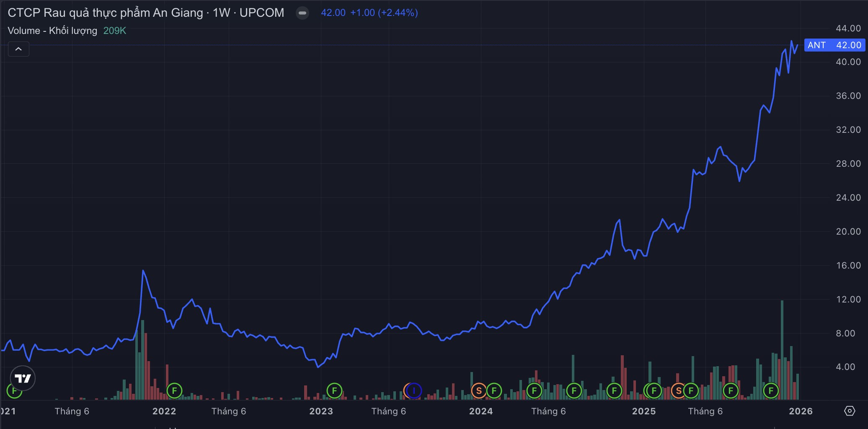The image size is (868, 429).
Task: Open the blue I event marker
Action: pyautogui.click(x=414, y=391)
